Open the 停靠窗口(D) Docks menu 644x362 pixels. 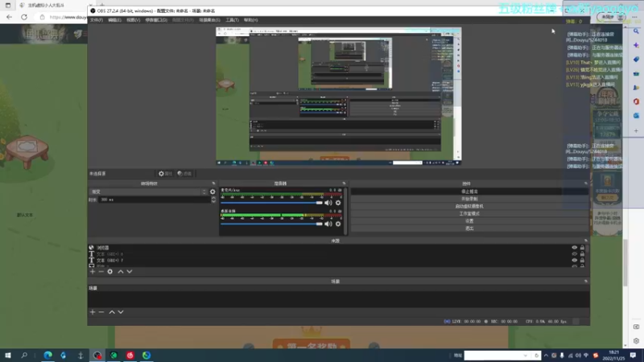(x=156, y=20)
